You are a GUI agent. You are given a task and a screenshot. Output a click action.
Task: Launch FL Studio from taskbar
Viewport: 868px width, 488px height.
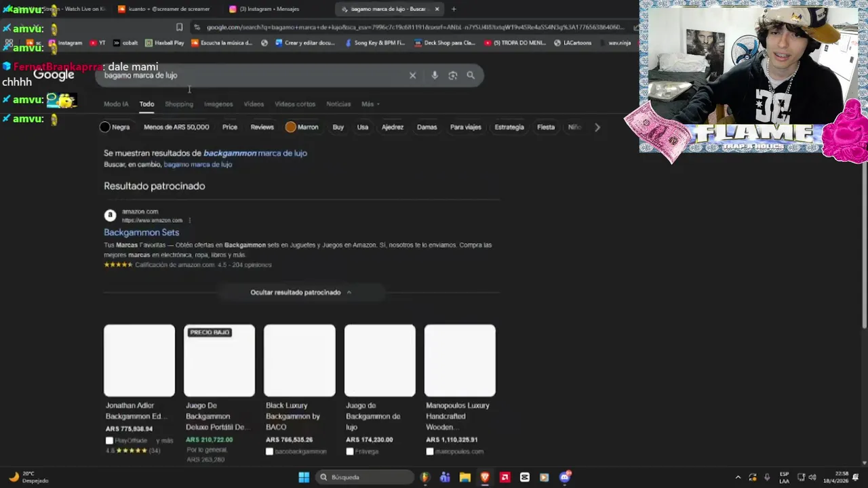coord(425,477)
